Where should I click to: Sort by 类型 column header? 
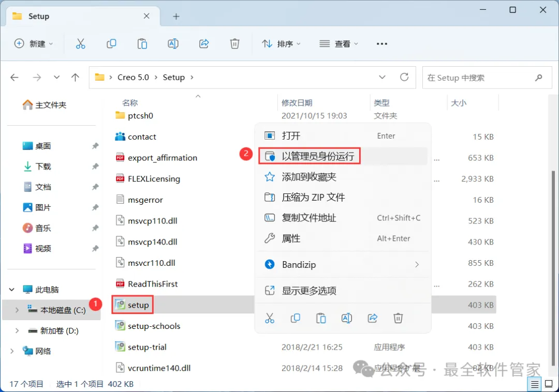coord(381,103)
